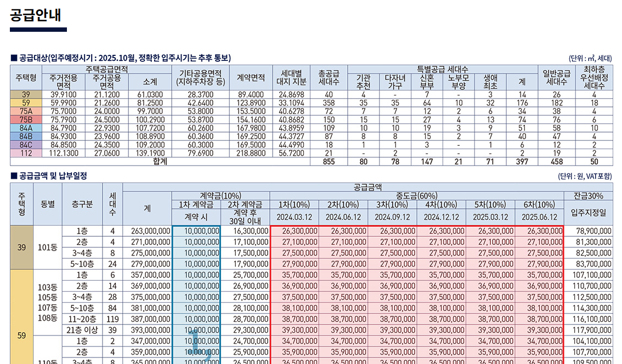Select the 계약금(10%) header
Viewport: 622px width, 364px height.
tap(220, 196)
